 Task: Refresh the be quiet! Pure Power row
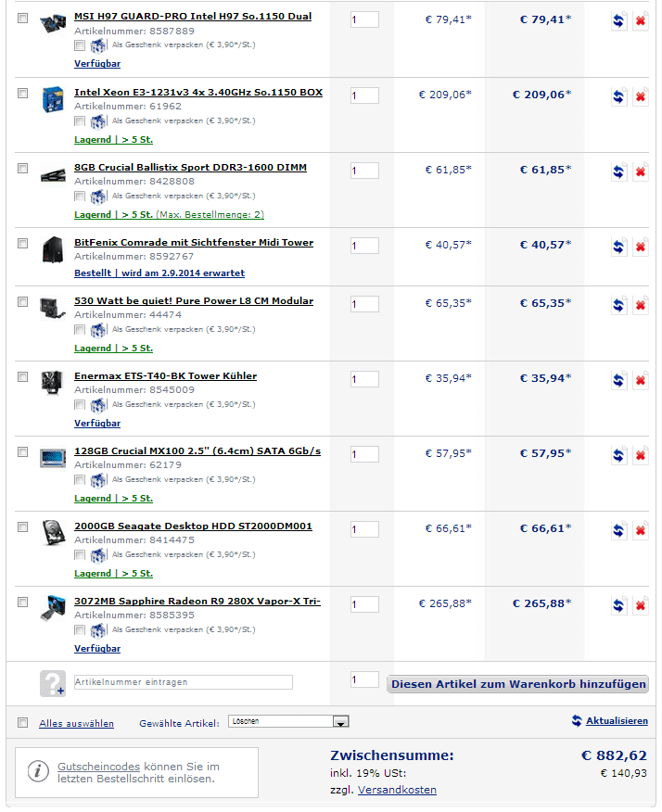click(x=618, y=306)
